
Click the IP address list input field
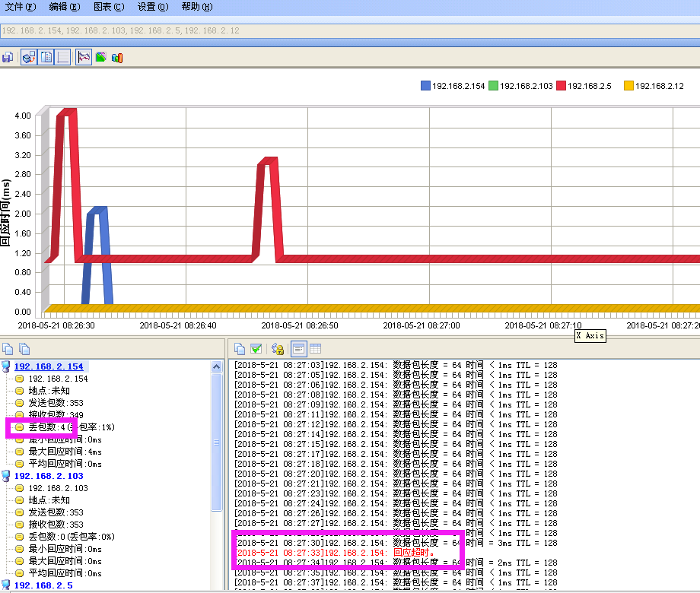pos(304,30)
